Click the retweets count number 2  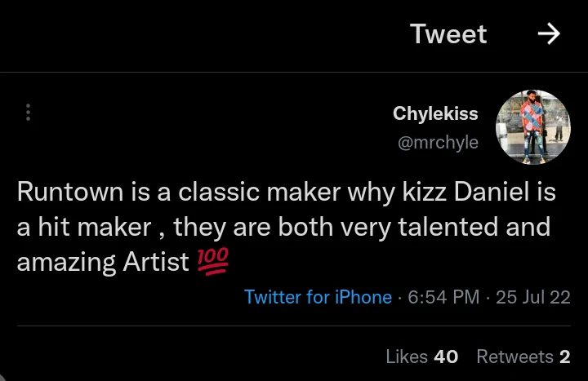click(565, 357)
